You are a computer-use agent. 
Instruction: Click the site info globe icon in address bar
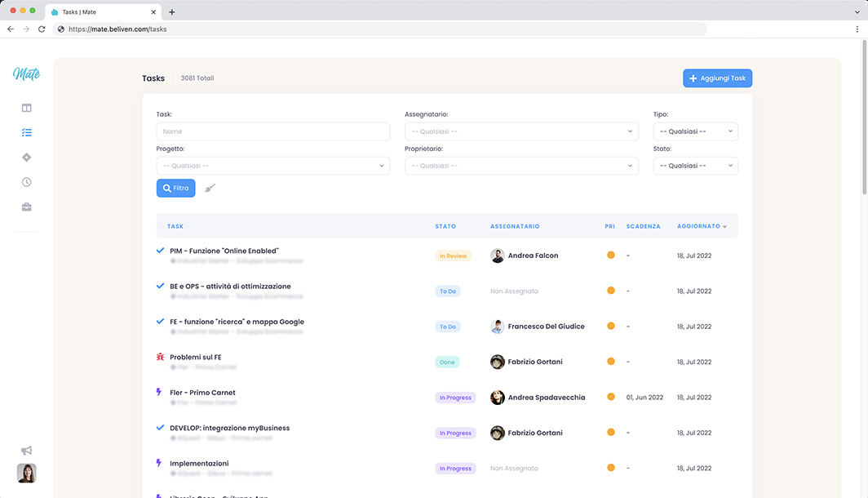click(x=61, y=29)
